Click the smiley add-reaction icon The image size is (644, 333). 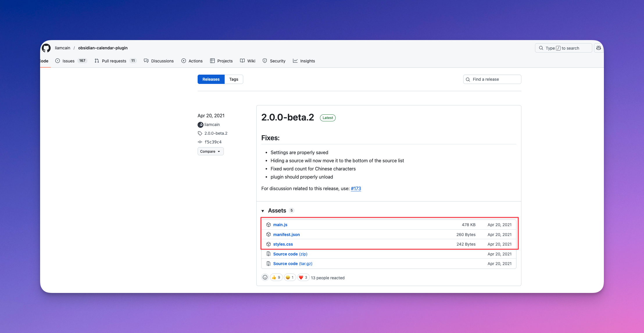[265, 278]
